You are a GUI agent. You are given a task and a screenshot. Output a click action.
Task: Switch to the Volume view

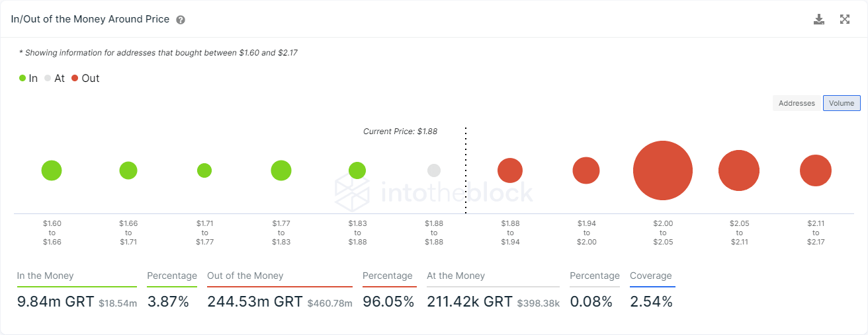point(842,103)
